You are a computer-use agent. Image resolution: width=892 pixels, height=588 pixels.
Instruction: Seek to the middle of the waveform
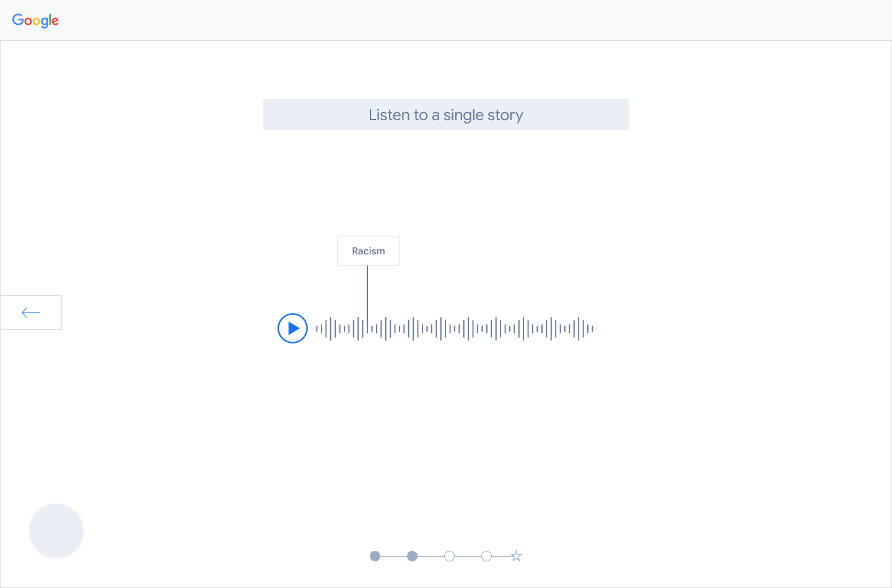(x=455, y=329)
